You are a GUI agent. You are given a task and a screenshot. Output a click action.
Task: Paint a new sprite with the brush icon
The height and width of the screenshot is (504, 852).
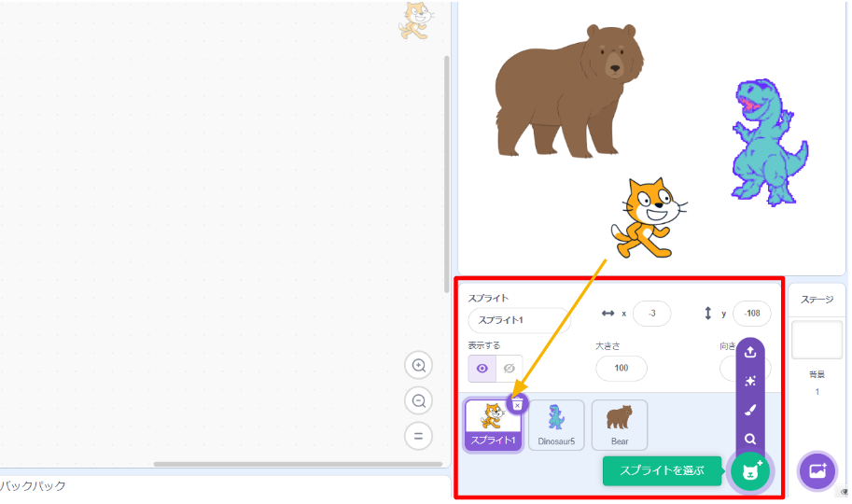750,410
